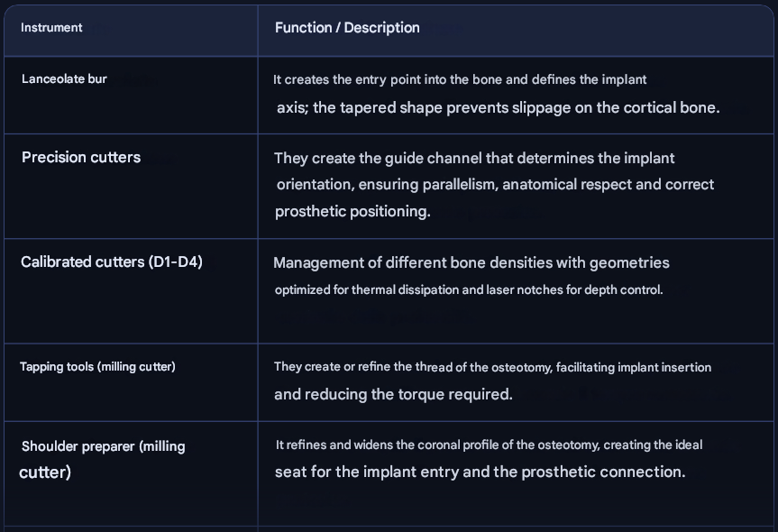Select the Tapping tools (milling cutter) name
The width and height of the screenshot is (778, 532).
pyautogui.click(x=97, y=367)
